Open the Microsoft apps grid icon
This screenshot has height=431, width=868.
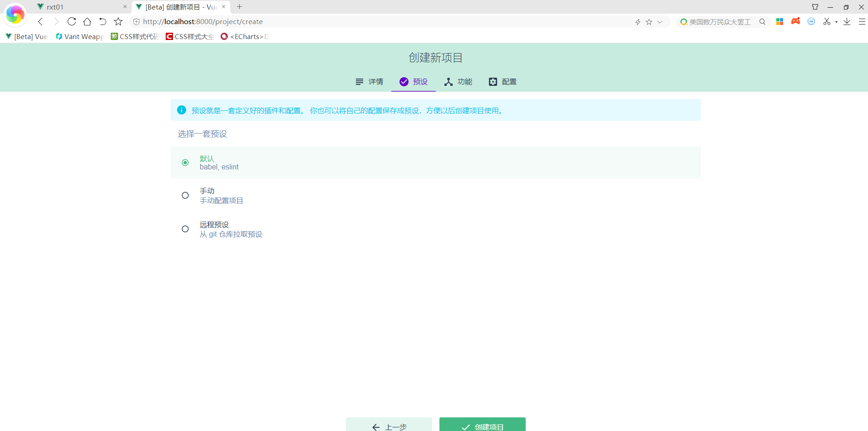click(780, 21)
